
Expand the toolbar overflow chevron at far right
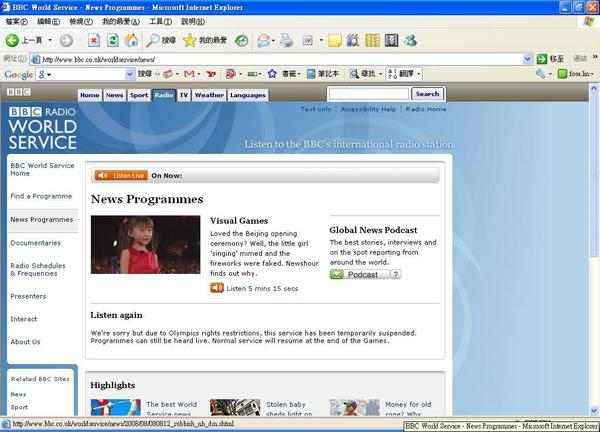point(595,57)
